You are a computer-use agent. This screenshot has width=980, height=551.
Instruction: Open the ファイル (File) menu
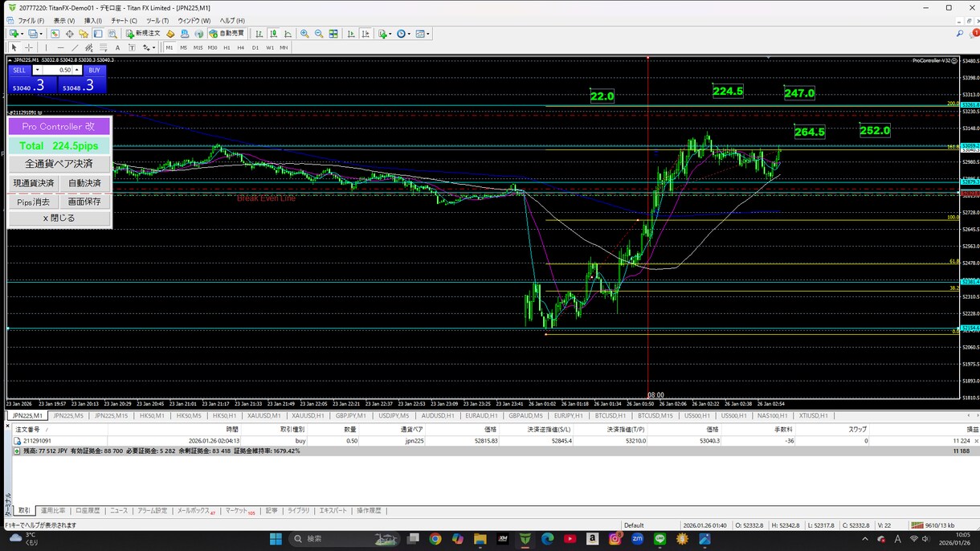point(31,21)
